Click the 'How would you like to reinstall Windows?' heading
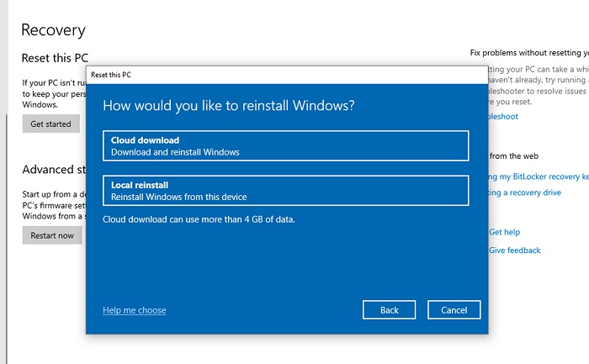Screen dimensions: 589x364 pos(228,106)
